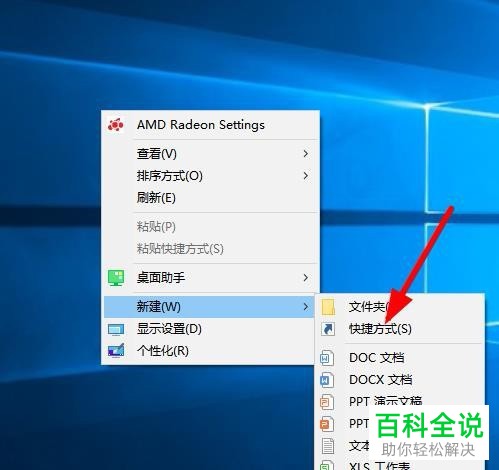Click the shortcut arrow icon

click(328, 329)
